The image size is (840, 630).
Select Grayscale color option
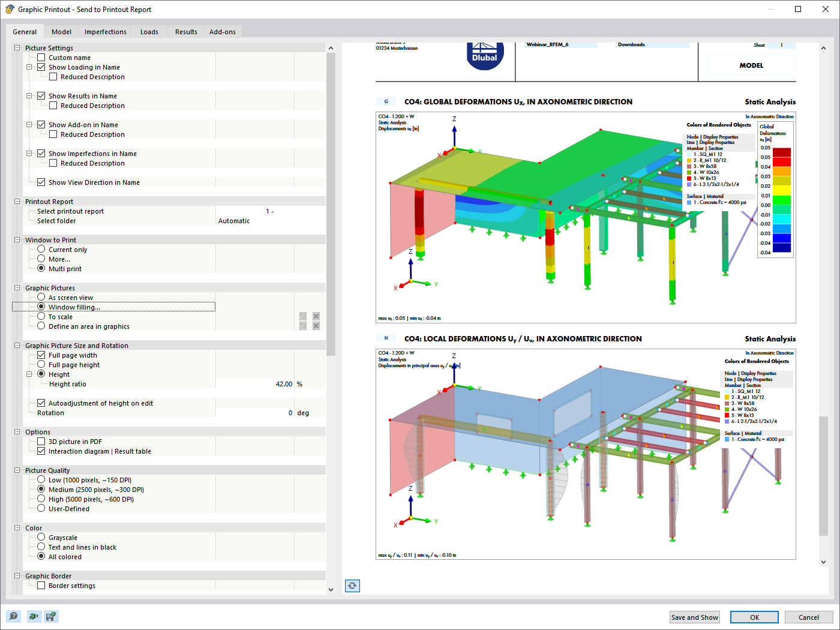[41, 537]
